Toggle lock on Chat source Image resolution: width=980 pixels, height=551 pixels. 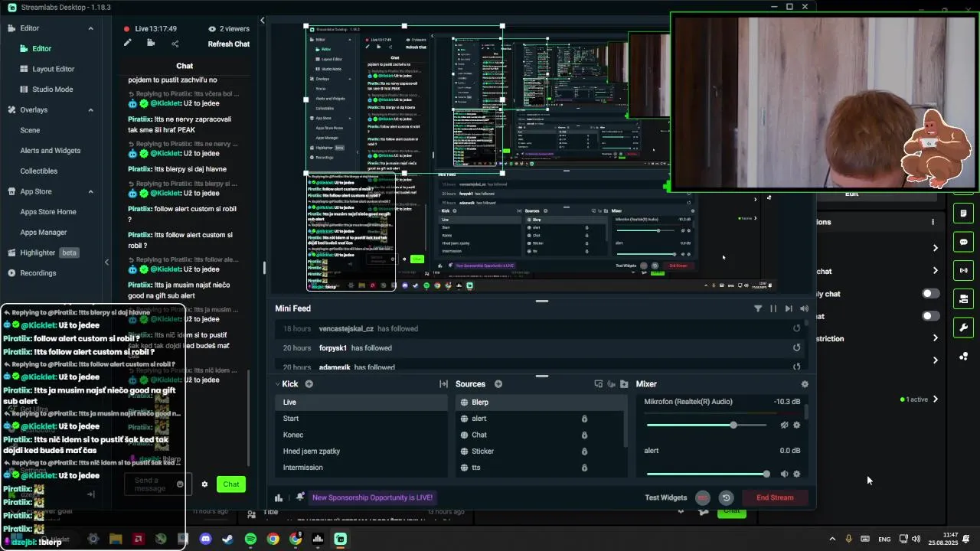pos(584,435)
